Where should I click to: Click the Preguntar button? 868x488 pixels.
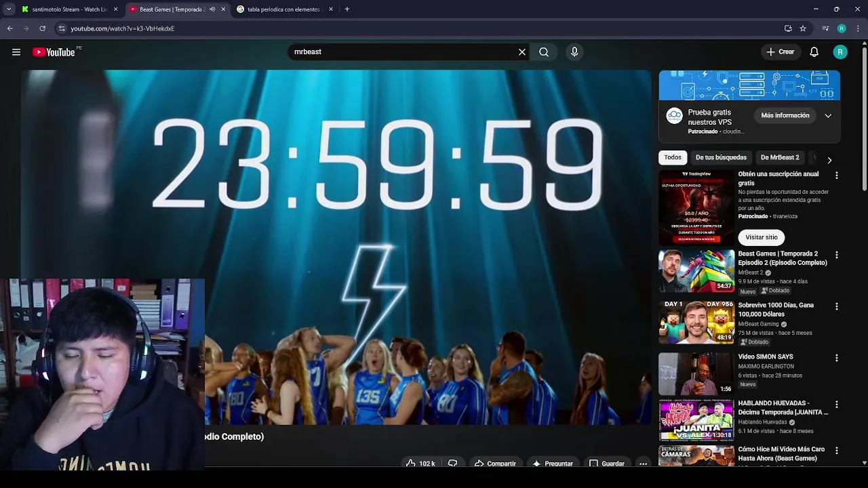[x=553, y=464]
